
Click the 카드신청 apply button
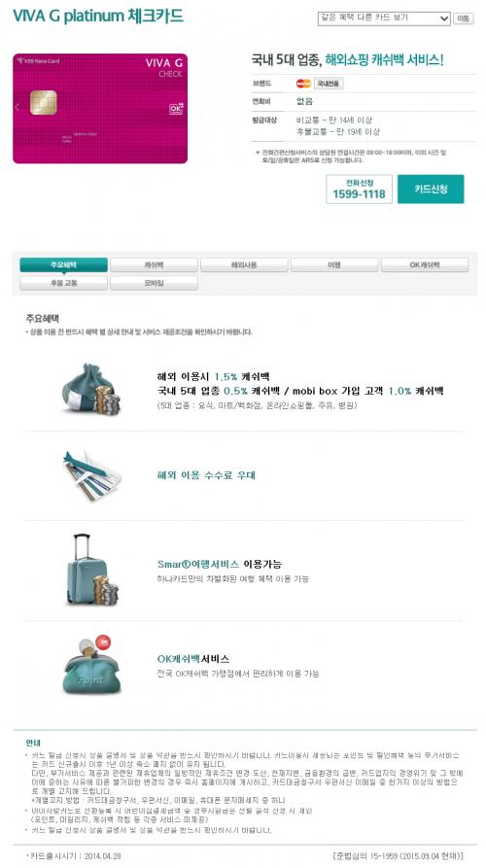point(431,190)
